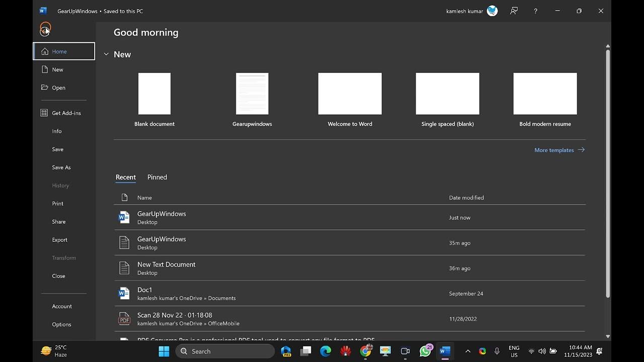Open the Doc1 file name
This screenshot has height=362, width=644.
[x=144, y=290]
